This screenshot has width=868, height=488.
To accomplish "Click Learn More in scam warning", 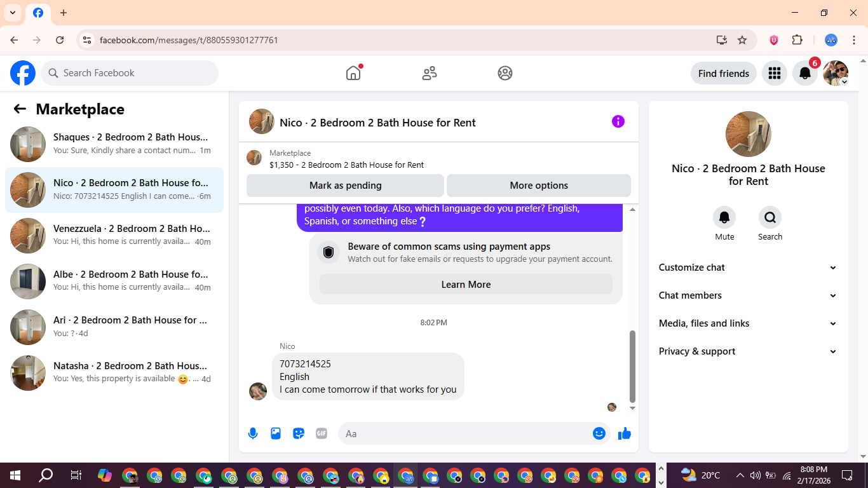I will click(x=466, y=285).
